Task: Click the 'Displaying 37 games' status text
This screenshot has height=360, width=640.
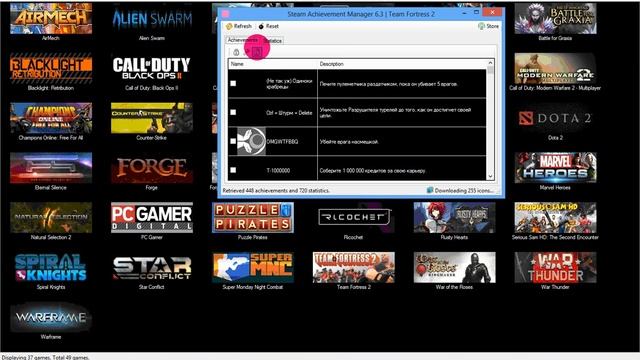Action: pyautogui.click(x=45, y=357)
